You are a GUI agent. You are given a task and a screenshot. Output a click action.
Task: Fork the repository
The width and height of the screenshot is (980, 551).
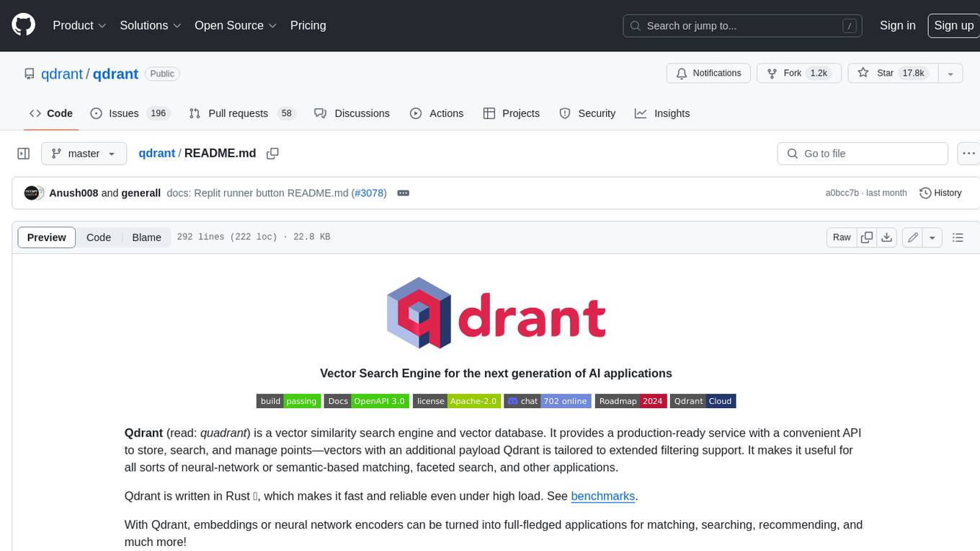click(x=799, y=74)
